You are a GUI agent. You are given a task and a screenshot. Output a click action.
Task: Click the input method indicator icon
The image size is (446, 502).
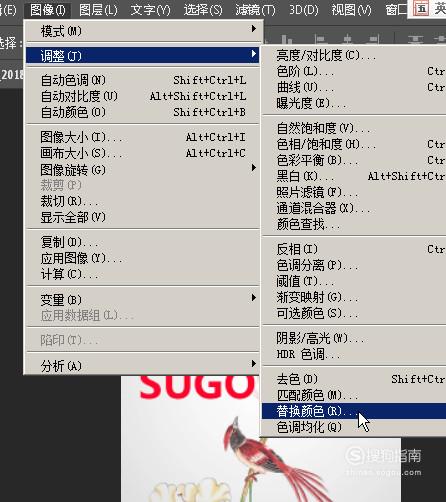tap(422, 8)
